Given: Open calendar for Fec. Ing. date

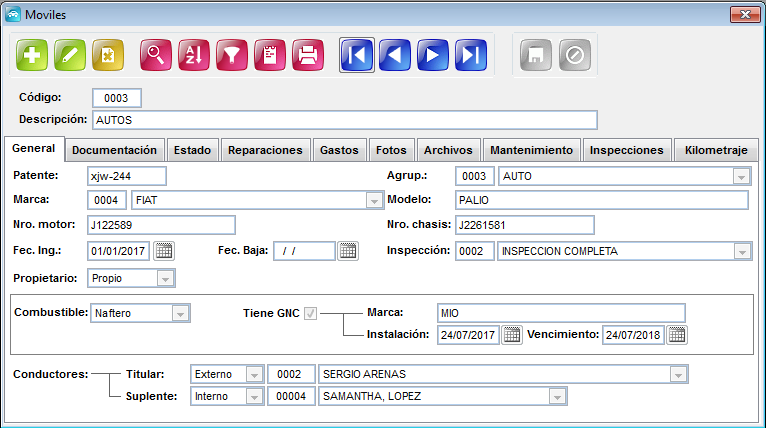Looking at the screenshot, I should (x=164, y=251).
